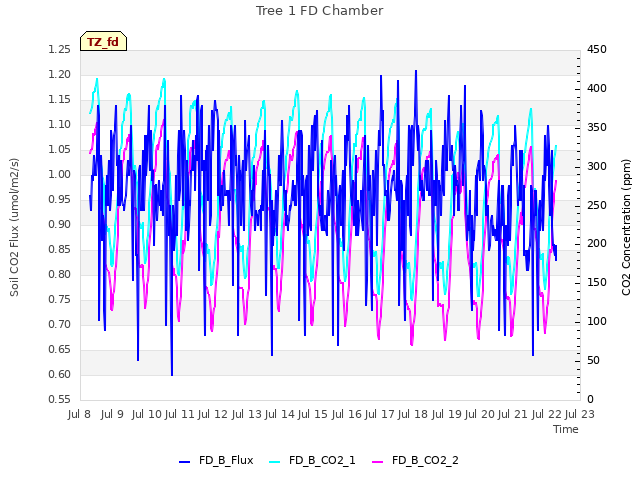
Task: Click the Jul 22 tick label
Action: click(x=547, y=414)
